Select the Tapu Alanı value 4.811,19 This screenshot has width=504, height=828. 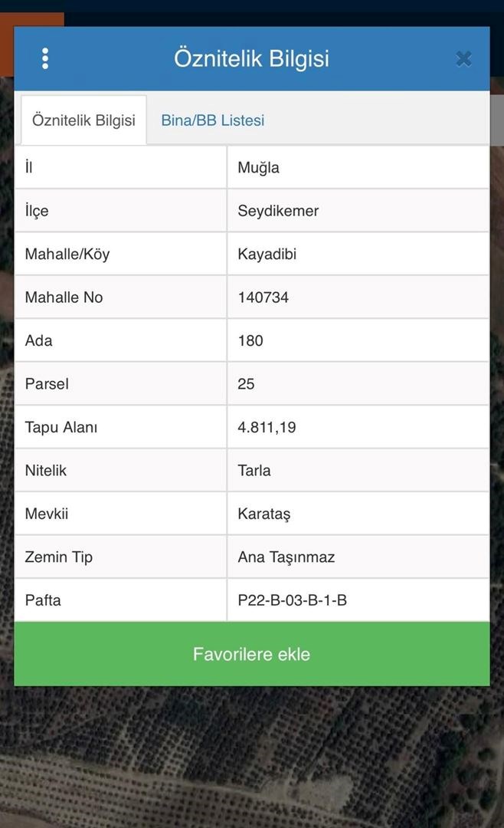[x=267, y=427]
